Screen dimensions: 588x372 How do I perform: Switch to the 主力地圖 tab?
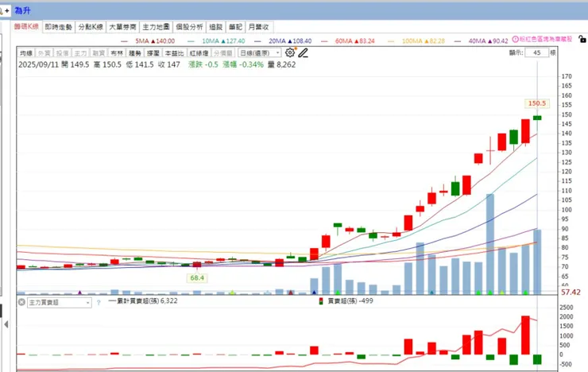[156, 27]
